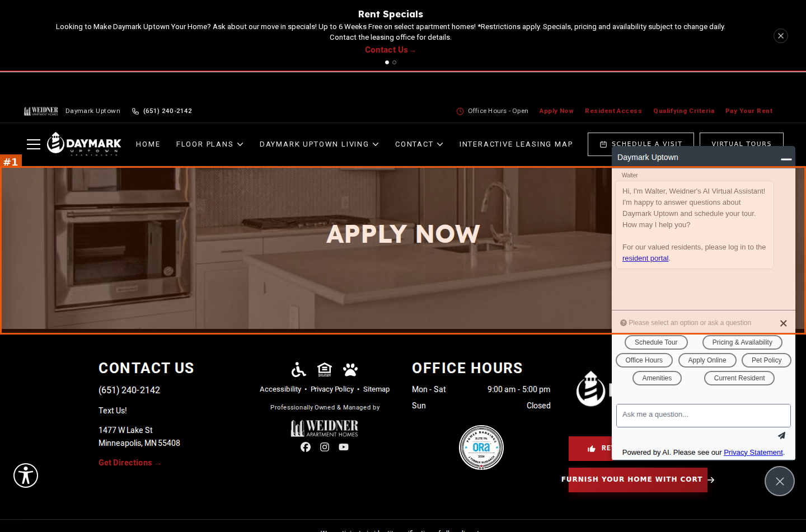Pick the Amenities chat option
The width and height of the screenshot is (806, 532).
(x=657, y=378)
